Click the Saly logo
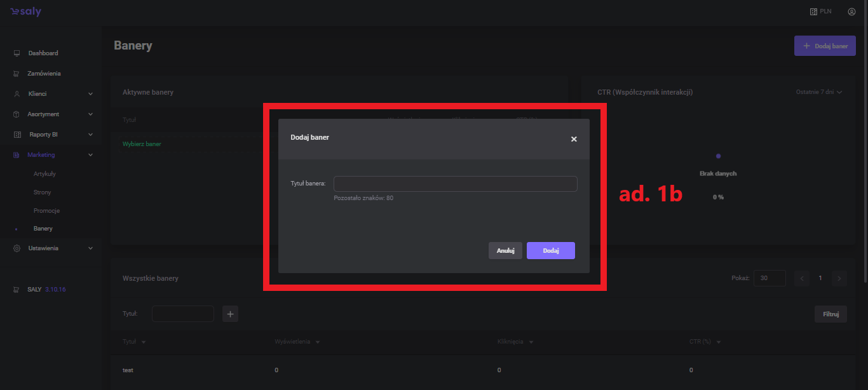The width and height of the screenshot is (868, 390). pyautogui.click(x=25, y=12)
